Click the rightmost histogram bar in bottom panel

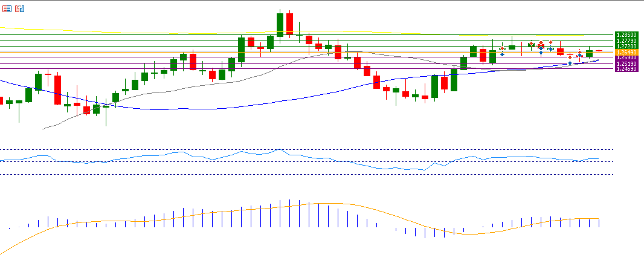coord(599,223)
